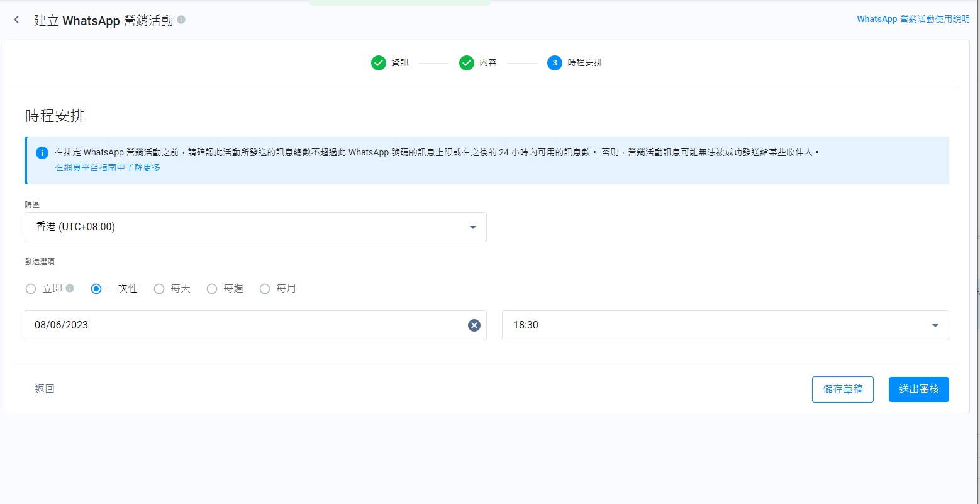Select the 每月 send option

(265, 289)
